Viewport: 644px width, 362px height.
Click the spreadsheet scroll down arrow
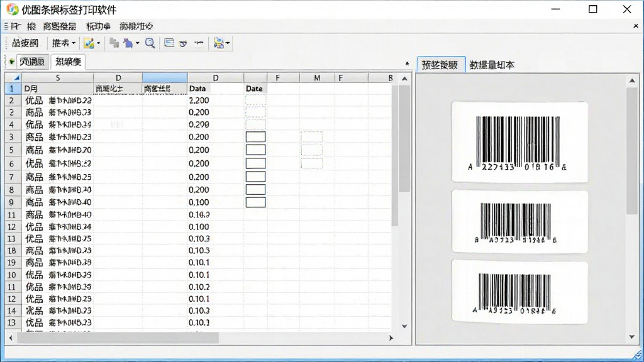tap(404, 326)
